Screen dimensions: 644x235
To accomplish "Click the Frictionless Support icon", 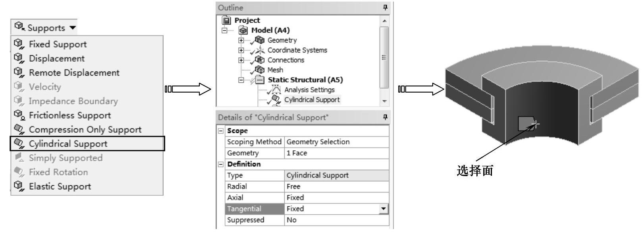I will pyautogui.click(x=19, y=115).
